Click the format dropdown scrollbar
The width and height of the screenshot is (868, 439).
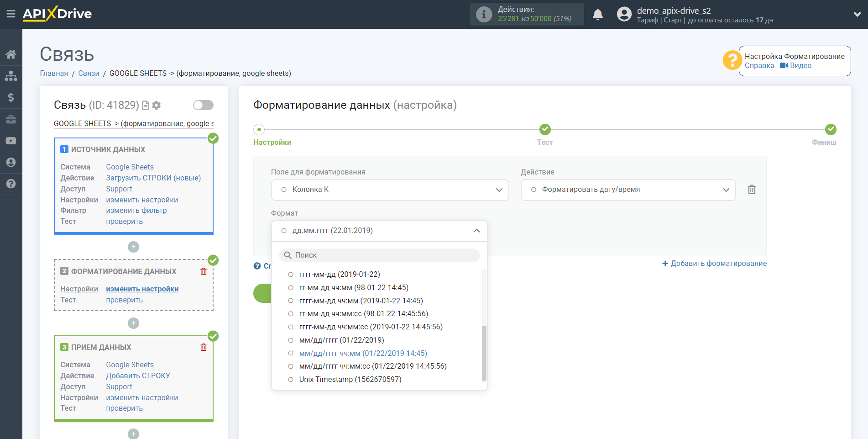point(484,353)
